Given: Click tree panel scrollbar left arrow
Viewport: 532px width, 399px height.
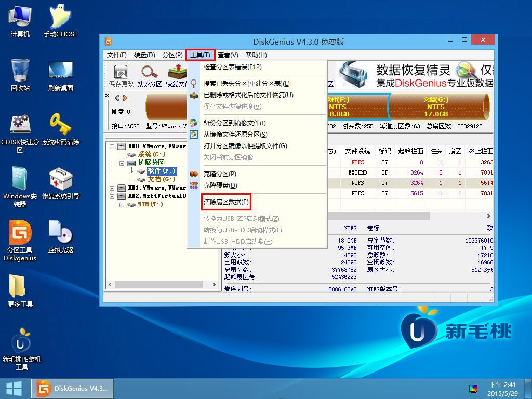Looking at the screenshot, I should point(110,284).
